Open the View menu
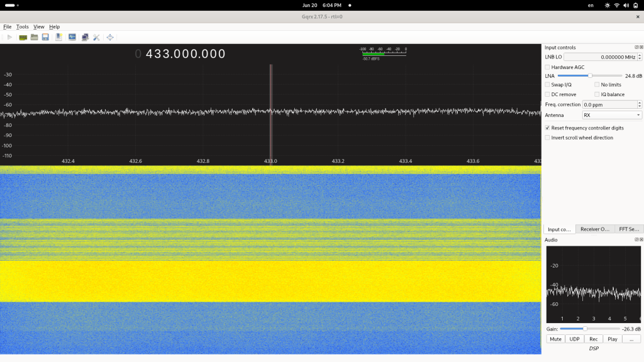This screenshot has height=362, width=644. (38, 26)
